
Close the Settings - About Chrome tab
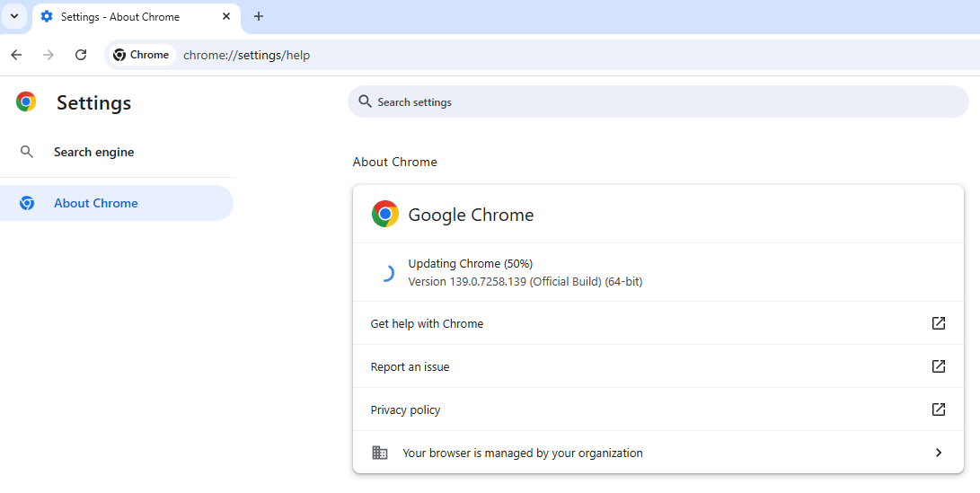[x=226, y=17]
